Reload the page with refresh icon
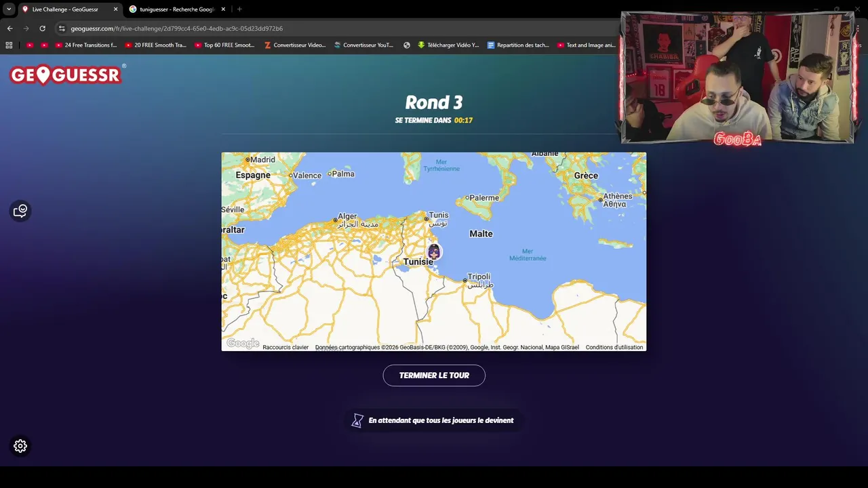 coord(42,28)
